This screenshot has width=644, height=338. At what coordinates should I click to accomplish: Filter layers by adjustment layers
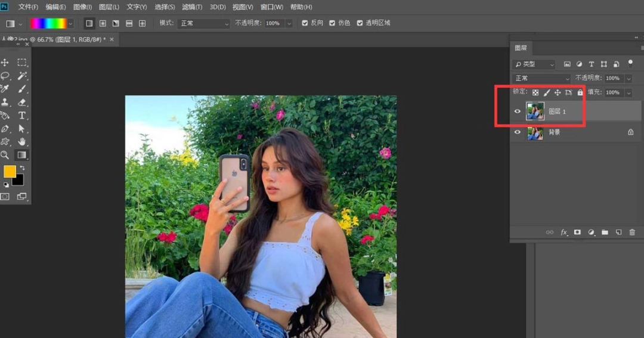[x=579, y=64]
